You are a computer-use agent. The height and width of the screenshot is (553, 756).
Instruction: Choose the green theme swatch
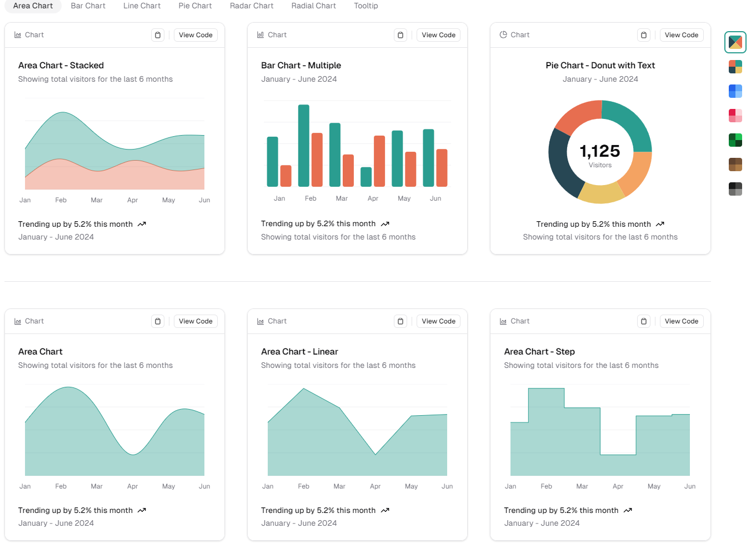point(735,140)
